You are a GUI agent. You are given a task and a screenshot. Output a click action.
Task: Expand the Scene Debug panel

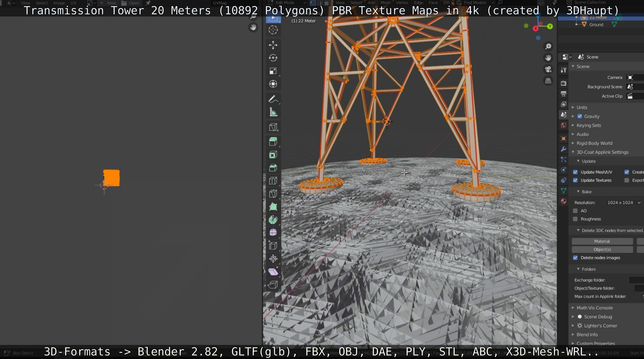(x=573, y=317)
